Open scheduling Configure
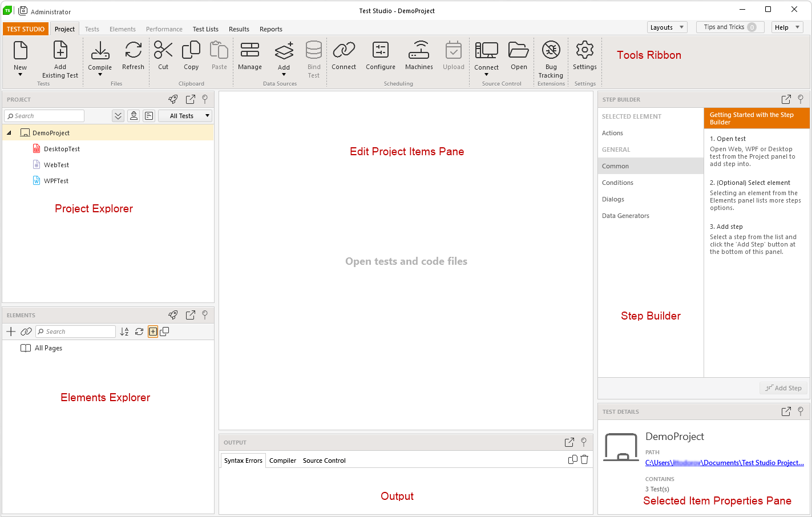Viewport: 812px width, 517px height. (x=381, y=50)
